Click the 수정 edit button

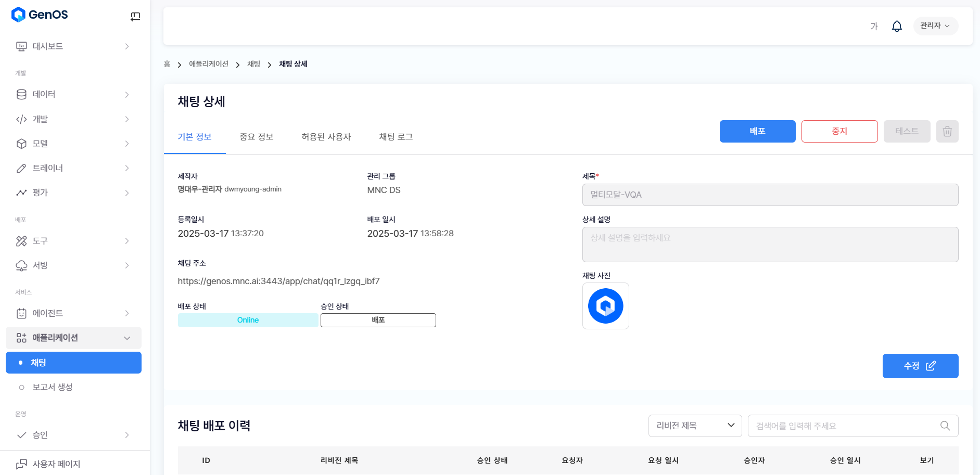tap(920, 366)
